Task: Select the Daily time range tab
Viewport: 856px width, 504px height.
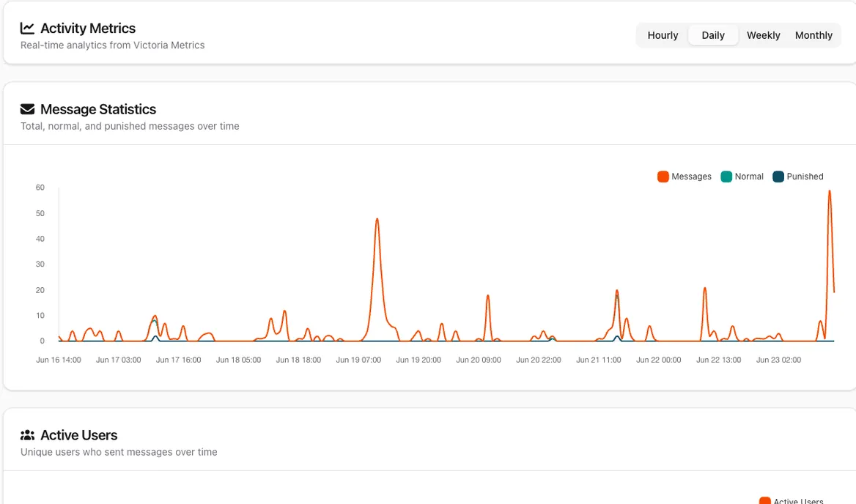Action: [x=713, y=35]
